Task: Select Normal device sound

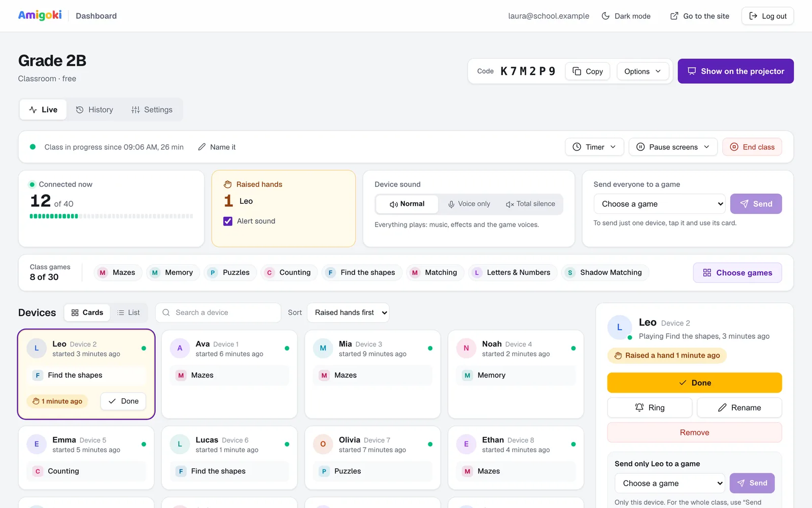Action: [x=407, y=204]
